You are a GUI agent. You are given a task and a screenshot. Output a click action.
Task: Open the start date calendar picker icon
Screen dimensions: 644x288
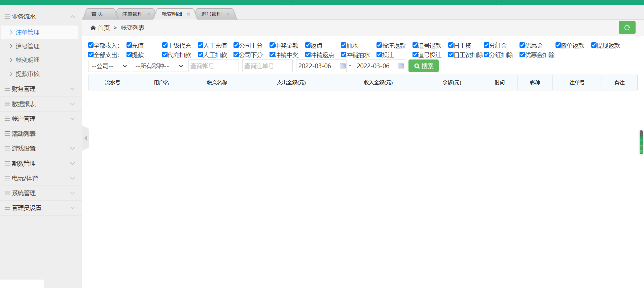[343, 66]
